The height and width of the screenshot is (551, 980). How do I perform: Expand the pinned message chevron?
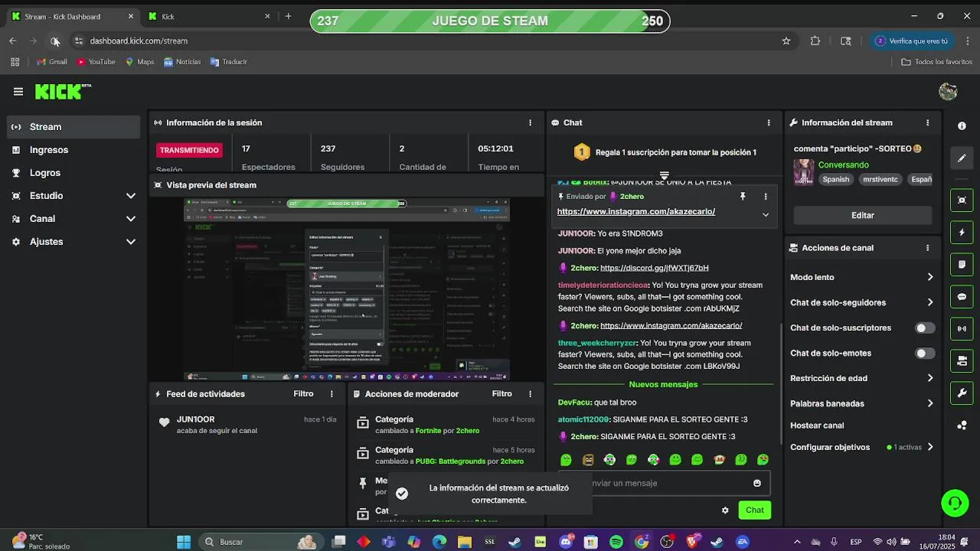[765, 215]
